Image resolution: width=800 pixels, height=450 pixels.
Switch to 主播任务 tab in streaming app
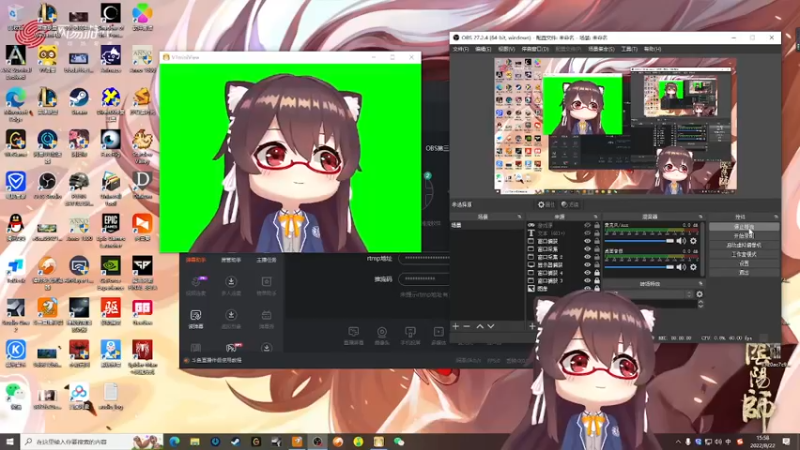coord(266,260)
